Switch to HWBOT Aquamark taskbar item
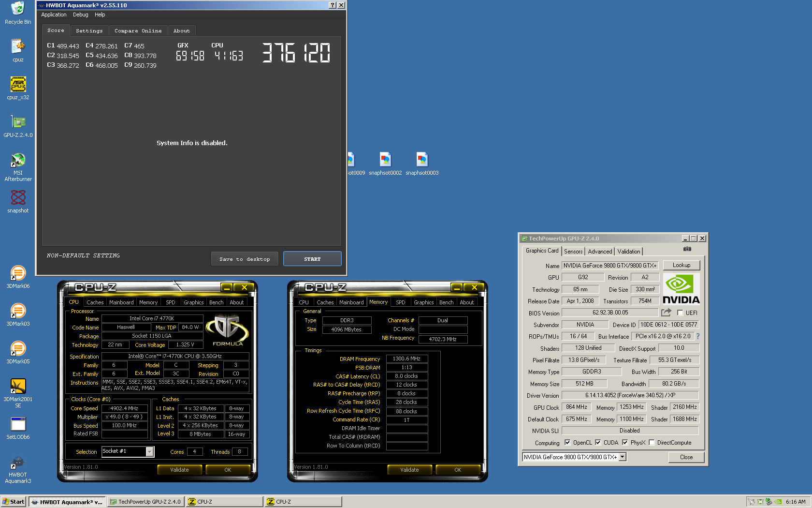Viewport: 812px width, 508px height. (x=67, y=502)
